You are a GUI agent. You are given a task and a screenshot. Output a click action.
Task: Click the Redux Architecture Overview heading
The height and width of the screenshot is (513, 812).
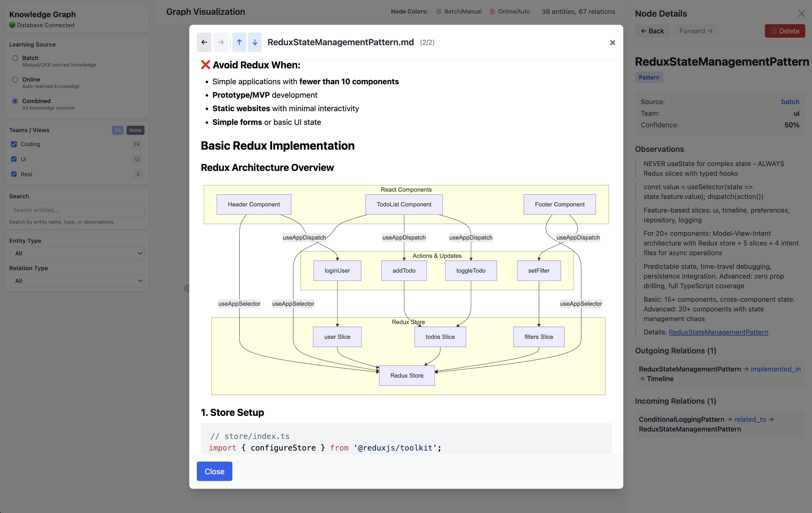pos(267,167)
